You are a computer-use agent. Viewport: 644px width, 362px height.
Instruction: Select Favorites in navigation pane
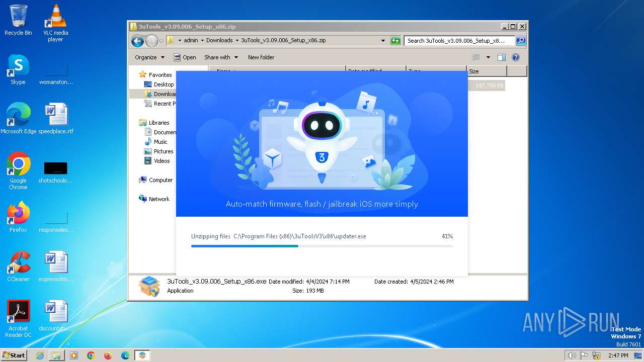[x=155, y=75]
